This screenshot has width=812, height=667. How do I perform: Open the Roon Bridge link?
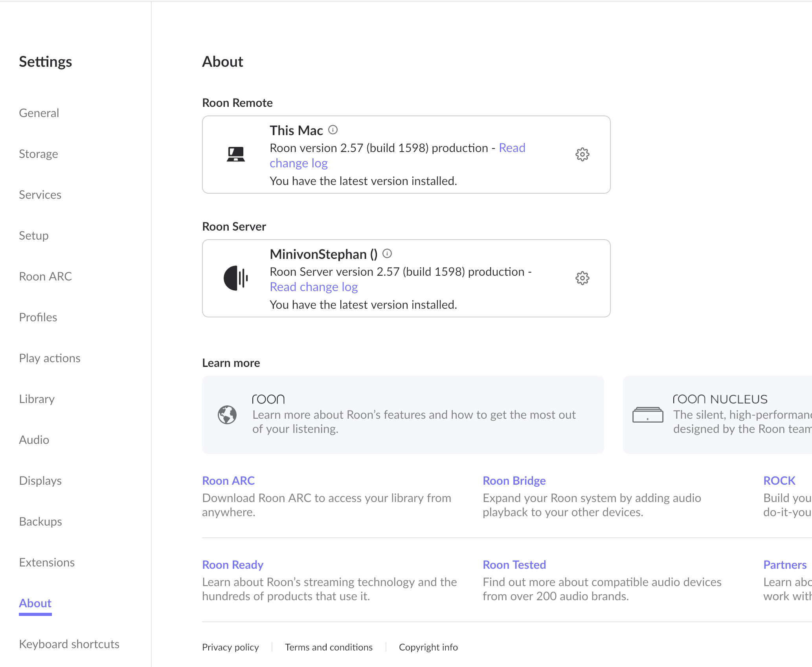coord(514,481)
